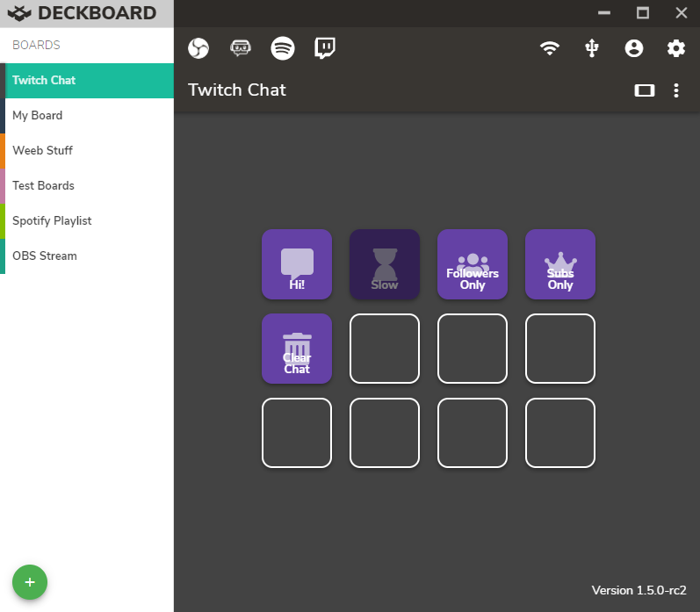Click the Clear Chat button

[297, 349]
